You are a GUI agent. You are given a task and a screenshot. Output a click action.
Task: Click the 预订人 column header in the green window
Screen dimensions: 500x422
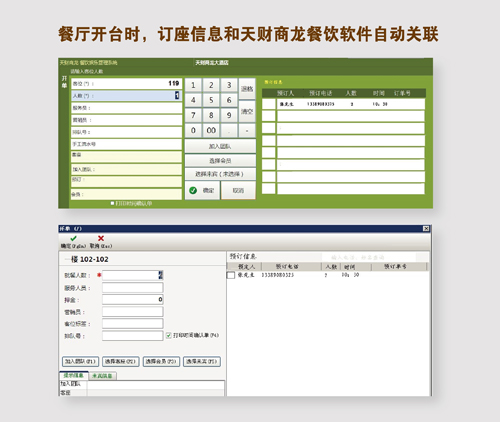[286, 93]
